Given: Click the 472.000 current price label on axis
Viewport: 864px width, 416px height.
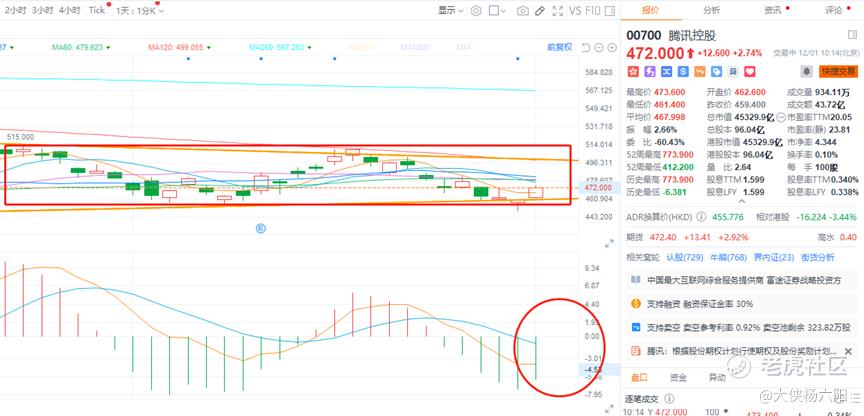Looking at the screenshot, I should [x=598, y=188].
